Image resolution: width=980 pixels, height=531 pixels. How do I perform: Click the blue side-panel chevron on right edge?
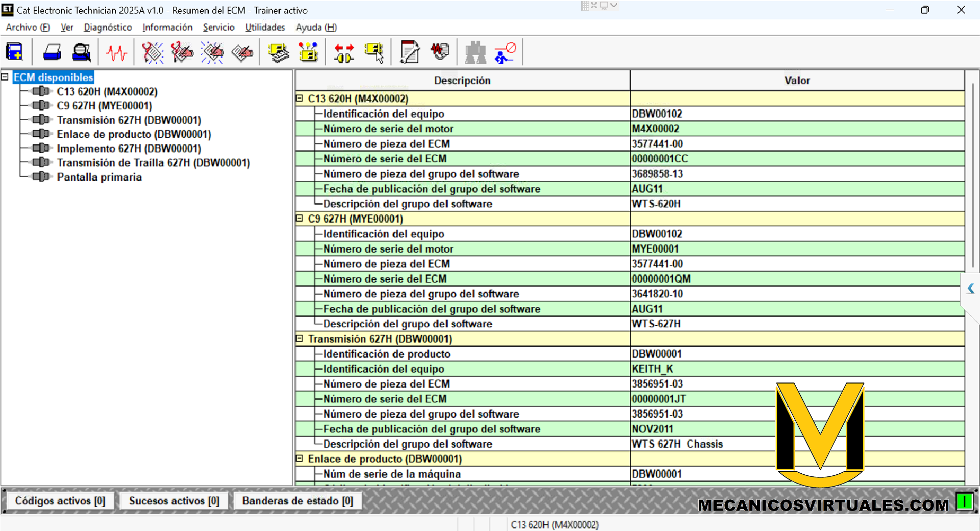pos(970,289)
